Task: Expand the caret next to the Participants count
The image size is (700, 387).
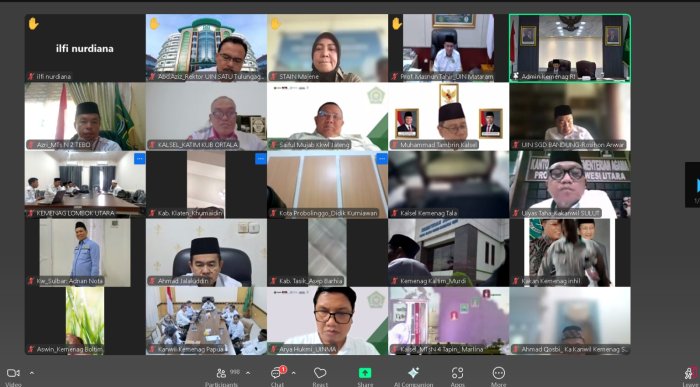Action: [248, 373]
